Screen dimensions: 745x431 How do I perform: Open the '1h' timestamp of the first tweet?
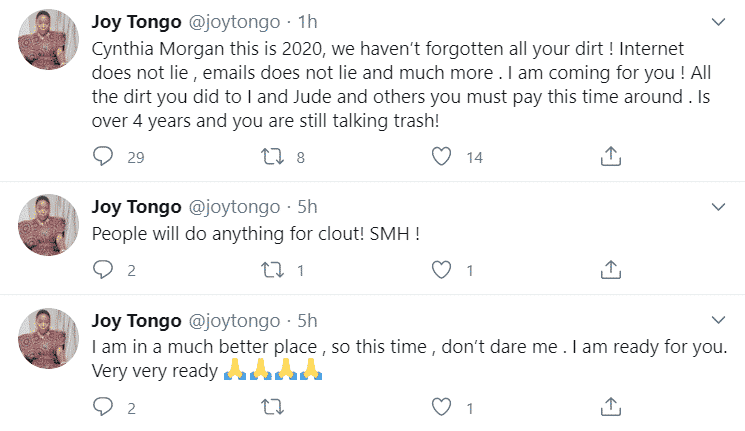click(306, 21)
